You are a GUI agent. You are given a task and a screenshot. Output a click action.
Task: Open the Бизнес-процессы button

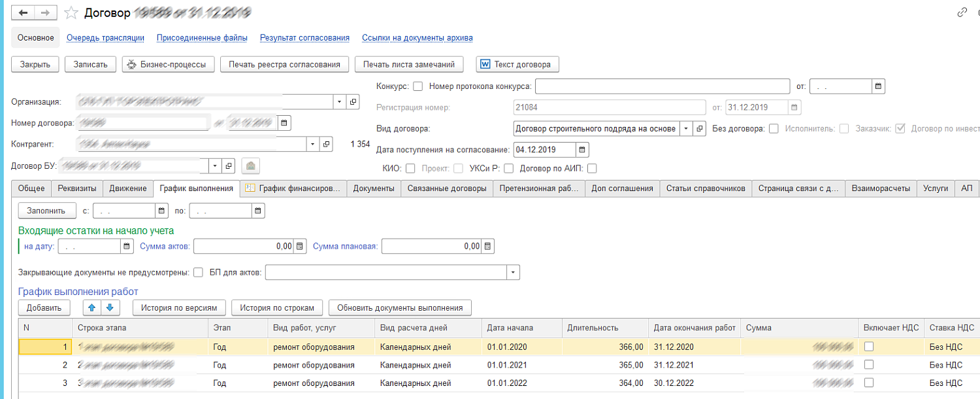pos(168,64)
